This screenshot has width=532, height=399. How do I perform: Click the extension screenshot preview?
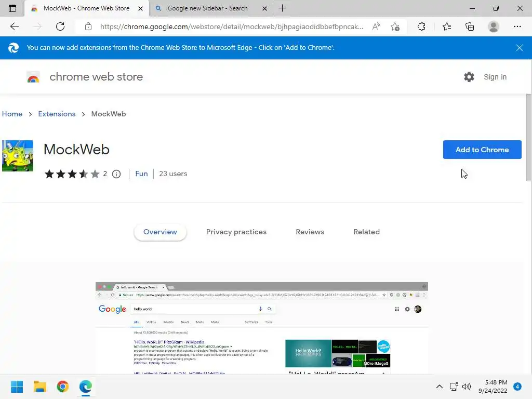coord(262,328)
